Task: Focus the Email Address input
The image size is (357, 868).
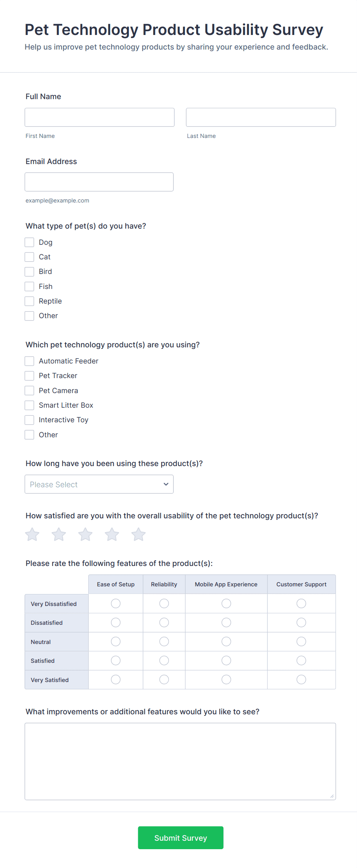Action: pos(99,182)
